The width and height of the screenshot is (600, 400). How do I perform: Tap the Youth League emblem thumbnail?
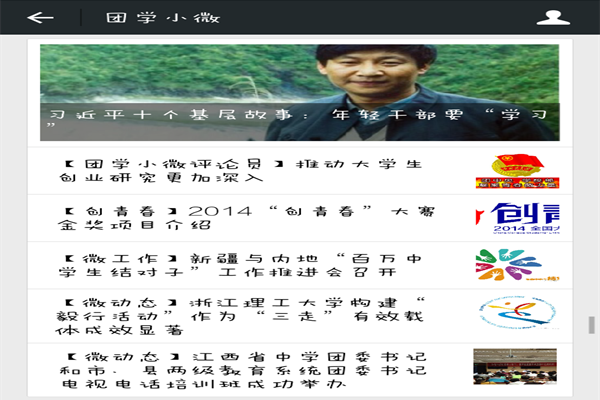coord(516,171)
